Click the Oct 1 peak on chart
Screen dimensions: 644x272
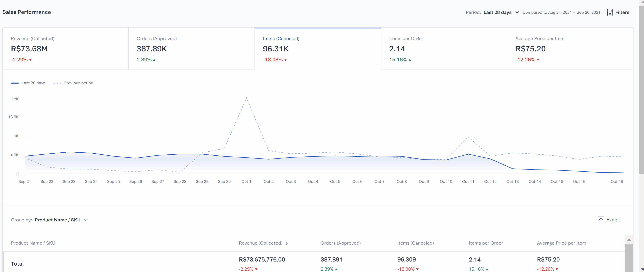246,98
